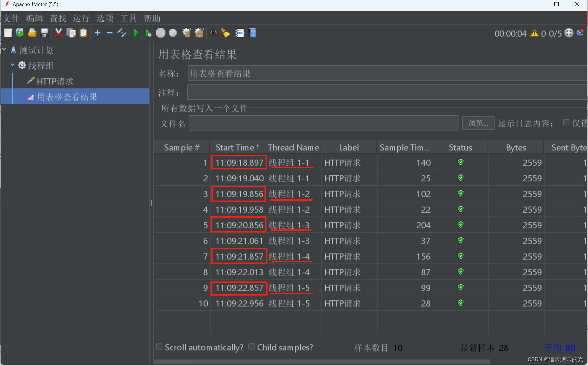Open the 运行 menu
588x365 pixels.
pos(81,19)
